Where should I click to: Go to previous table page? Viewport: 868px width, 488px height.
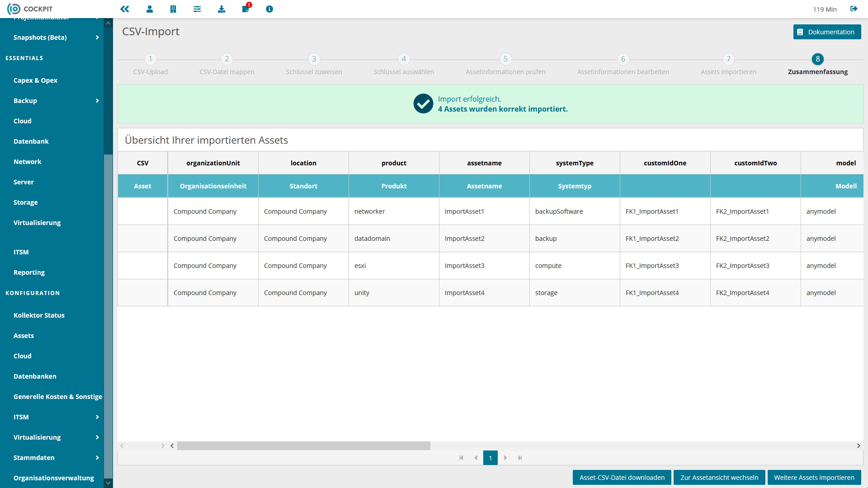tap(476, 458)
